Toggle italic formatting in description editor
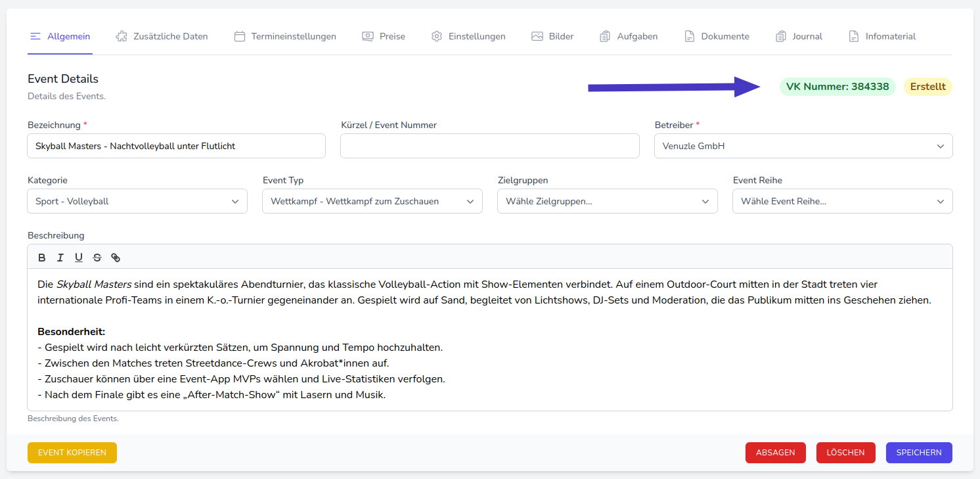980x479 pixels. pos(60,258)
